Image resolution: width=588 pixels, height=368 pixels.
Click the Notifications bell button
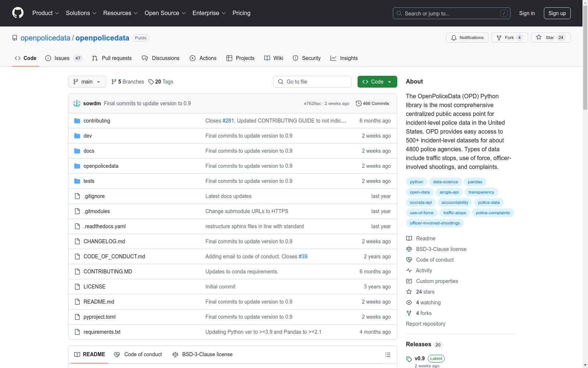coord(467,38)
